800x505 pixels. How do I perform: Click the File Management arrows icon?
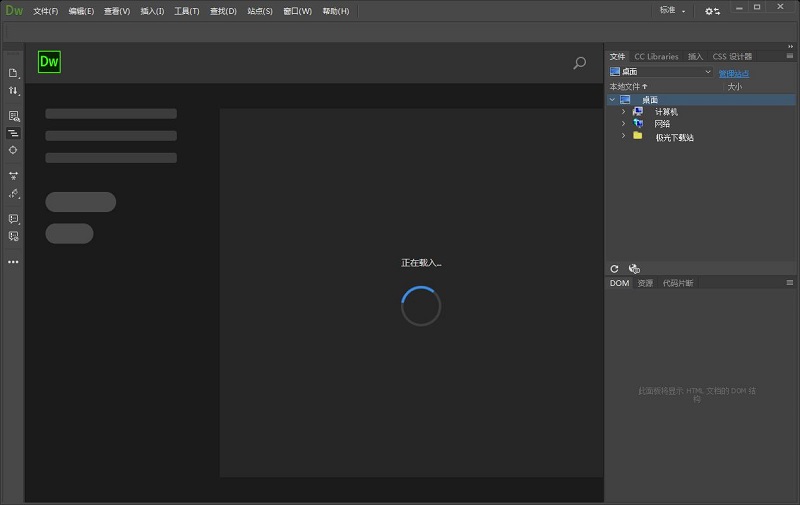tap(13, 91)
